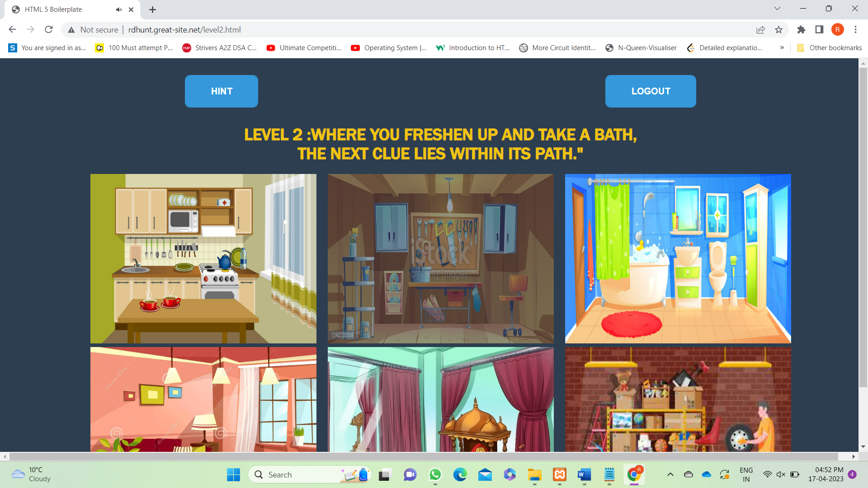Image resolution: width=868 pixels, height=488 pixels.
Task: Click the share page icon
Action: [x=760, y=30]
